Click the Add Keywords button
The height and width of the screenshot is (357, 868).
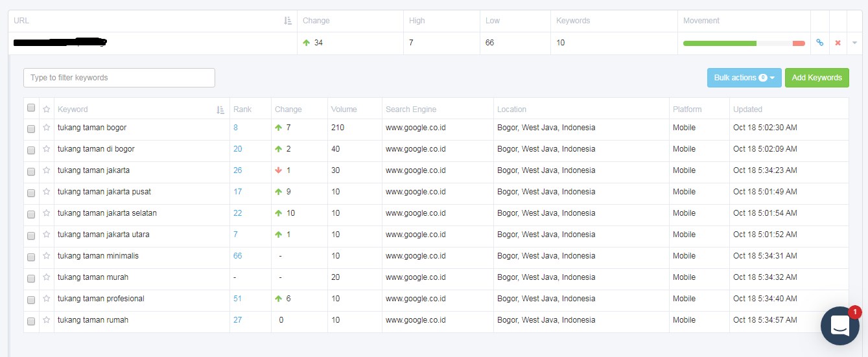tap(817, 78)
